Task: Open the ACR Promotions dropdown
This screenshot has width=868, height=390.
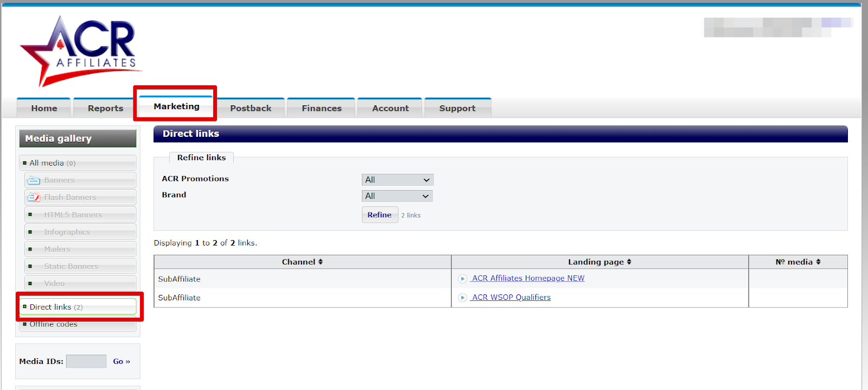Action: (x=397, y=180)
